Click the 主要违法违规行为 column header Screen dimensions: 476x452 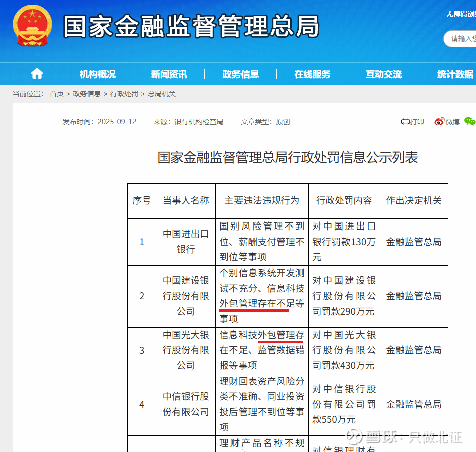262,200
